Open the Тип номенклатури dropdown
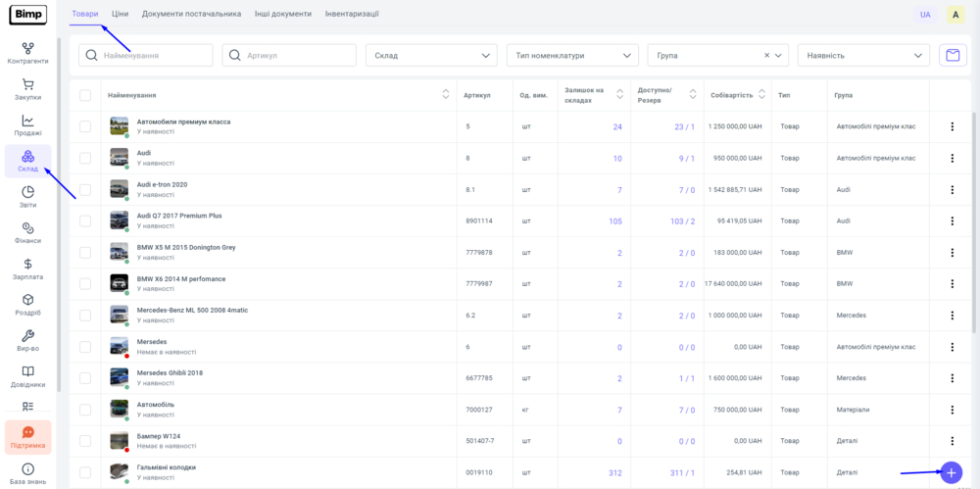The width and height of the screenshot is (980, 489). [x=572, y=56]
